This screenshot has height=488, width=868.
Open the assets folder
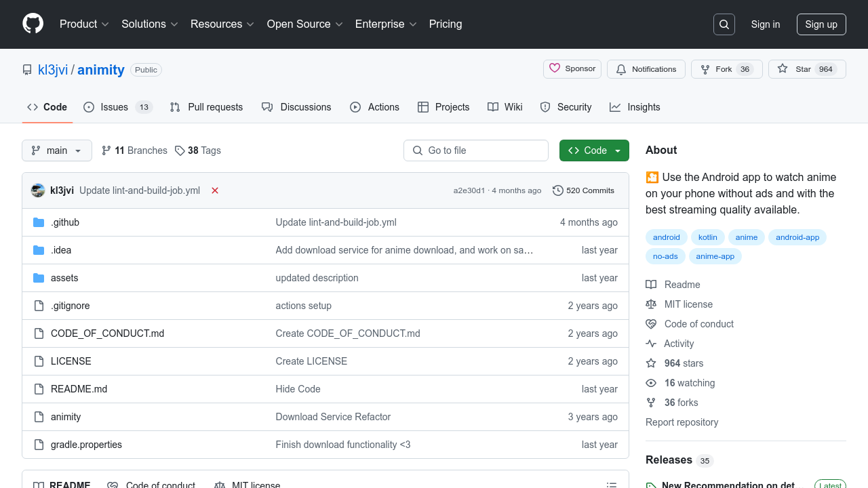[x=64, y=278]
